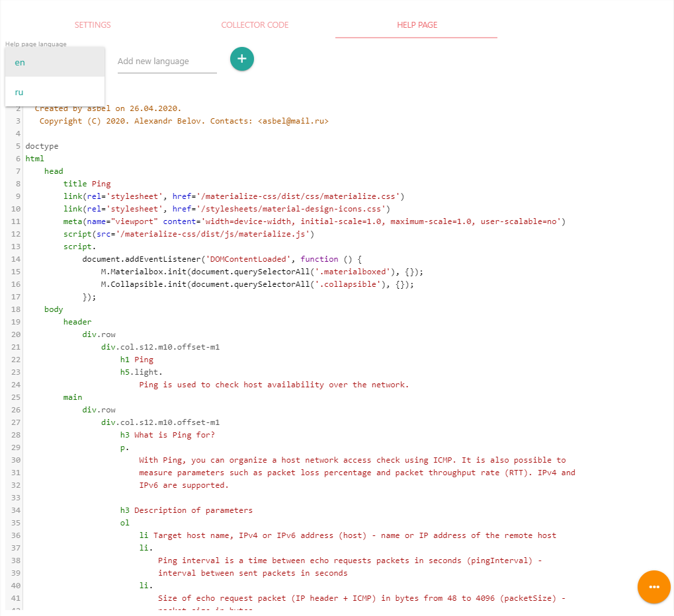This screenshot has width=674, height=616.
Task: Place cursor on the "title Ping" line
Action: click(87, 184)
